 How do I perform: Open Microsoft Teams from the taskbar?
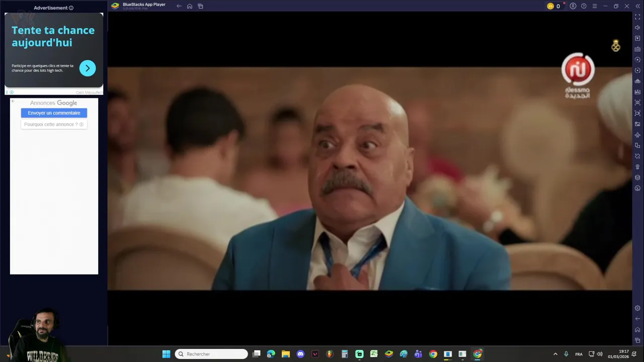[x=418, y=354]
